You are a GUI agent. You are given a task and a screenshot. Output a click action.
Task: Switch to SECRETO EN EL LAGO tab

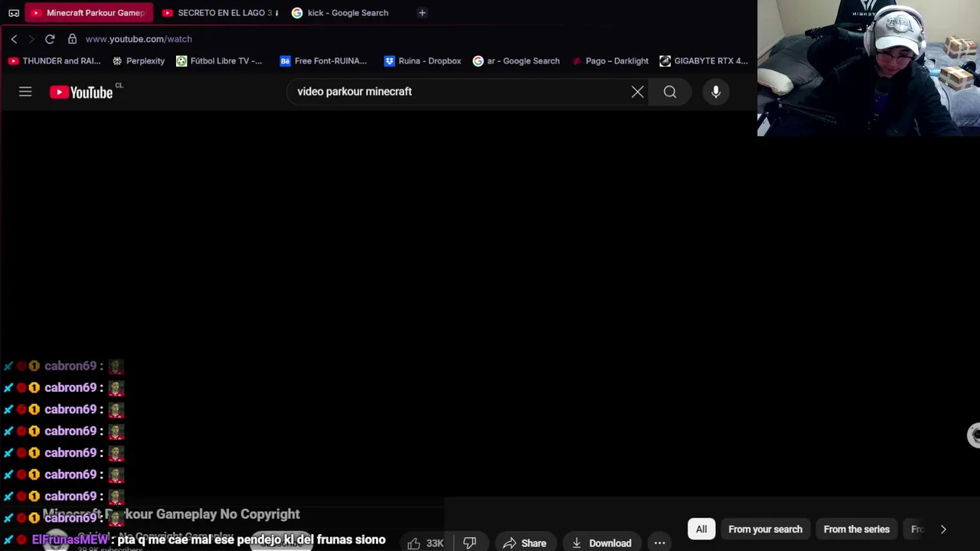(220, 13)
